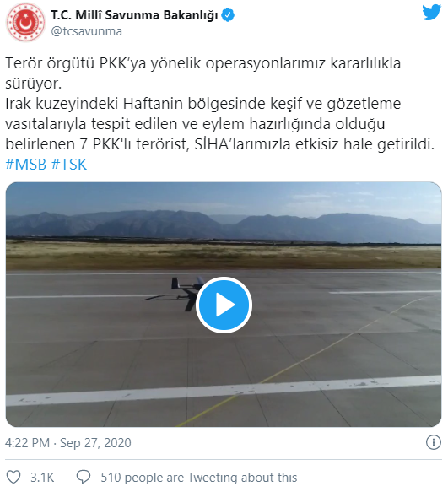Open the Millî Savunma Bakanlığı profile avatar
448x492 pixels.
pos(25,23)
